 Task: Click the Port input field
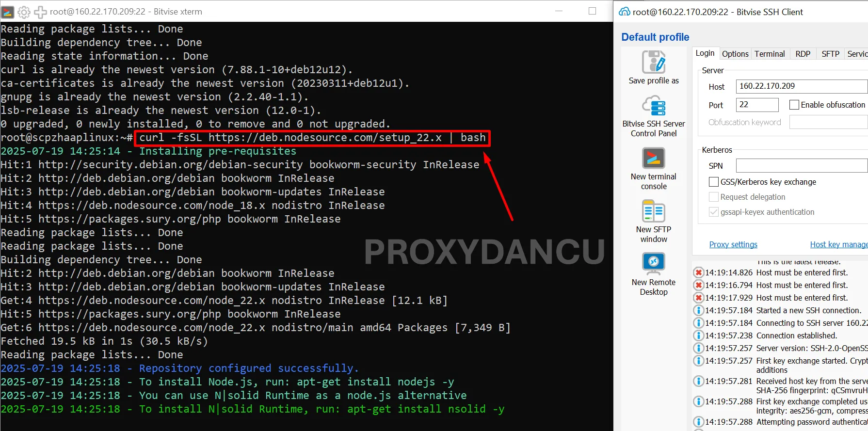click(x=757, y=105)
